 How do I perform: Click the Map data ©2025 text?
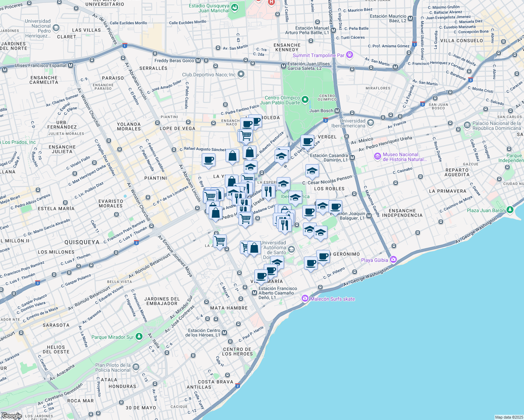tap(509, 417)
